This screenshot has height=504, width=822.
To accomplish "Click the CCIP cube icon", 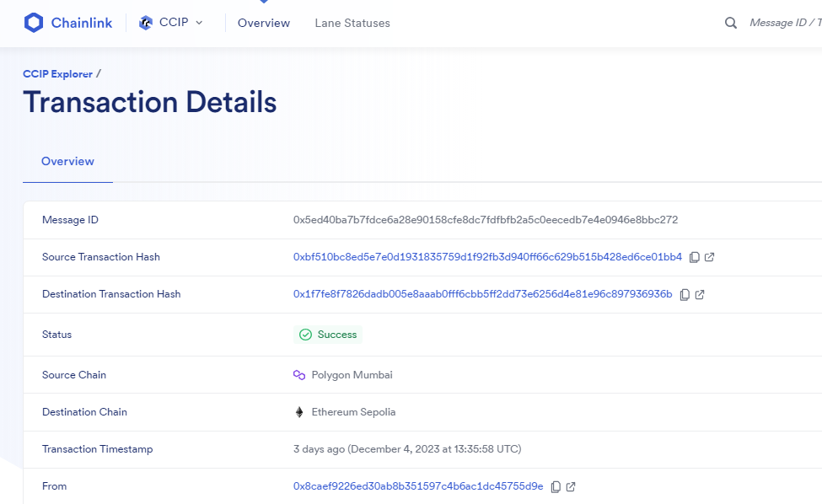I will click(145, 23).
